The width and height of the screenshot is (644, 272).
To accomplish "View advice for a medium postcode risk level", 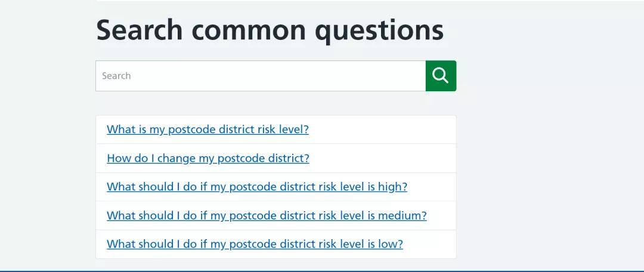I will click(x=267, y=215).
